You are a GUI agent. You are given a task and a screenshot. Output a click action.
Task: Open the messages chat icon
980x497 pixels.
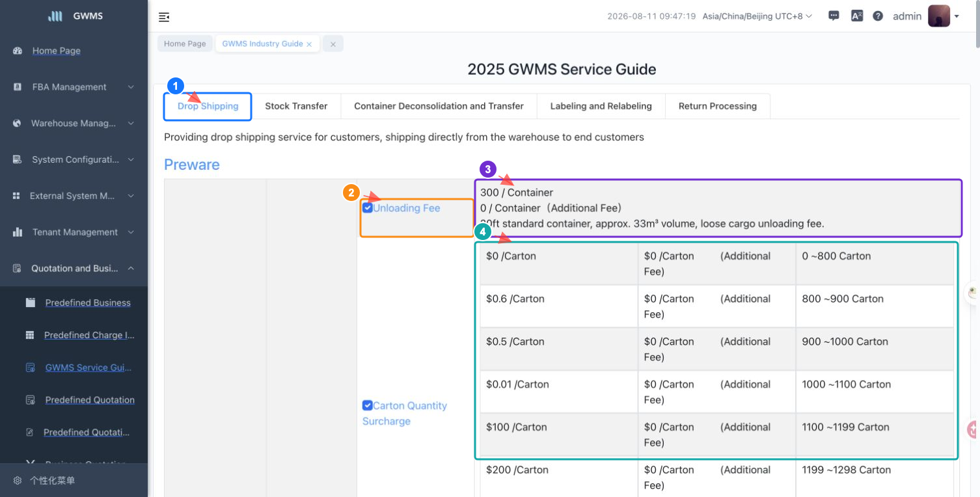[834, 16]
